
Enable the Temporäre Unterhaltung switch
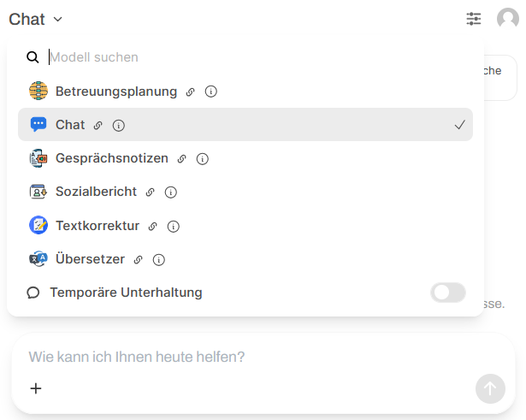448,293
